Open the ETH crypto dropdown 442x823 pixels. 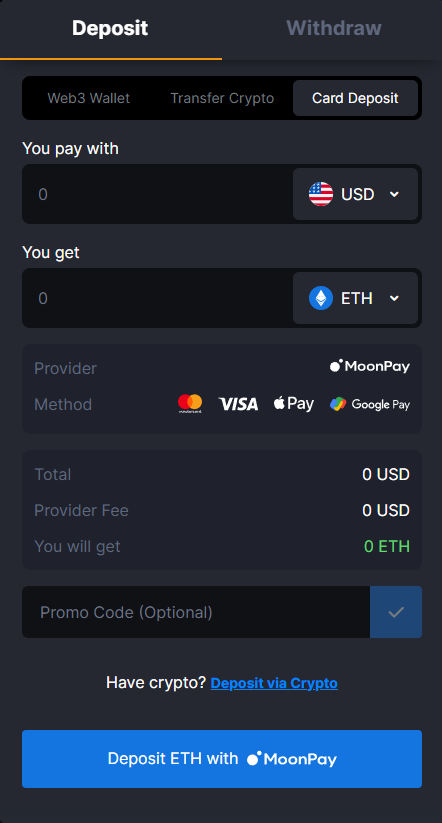point(355,298)
